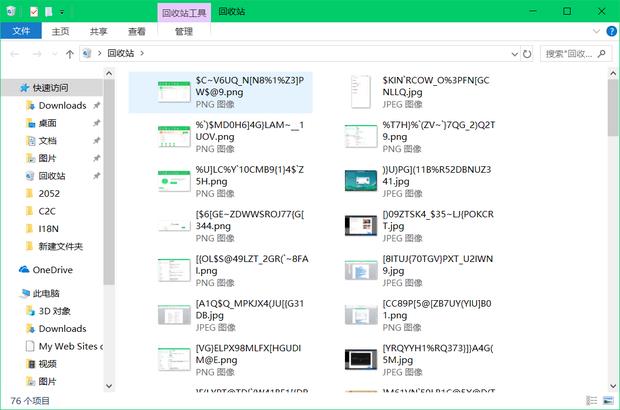This screenshot has width=620, height=410.
Task: Switch to details view in status bar
Action: tap(593, 400)
